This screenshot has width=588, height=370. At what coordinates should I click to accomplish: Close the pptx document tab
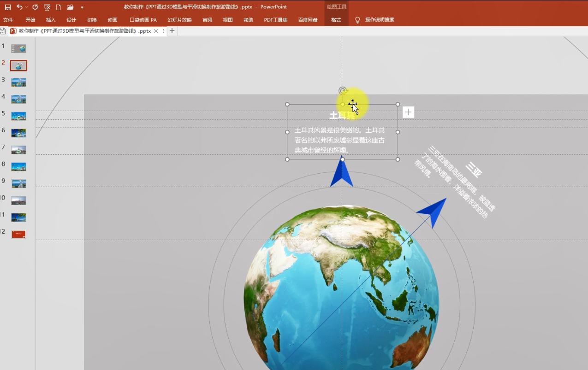click(x=156, y=31)
